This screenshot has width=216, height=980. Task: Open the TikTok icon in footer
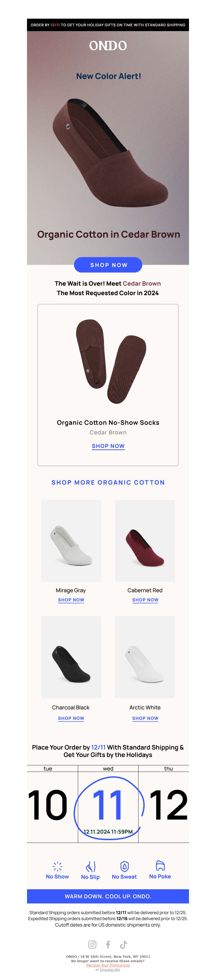pos(123,944)
